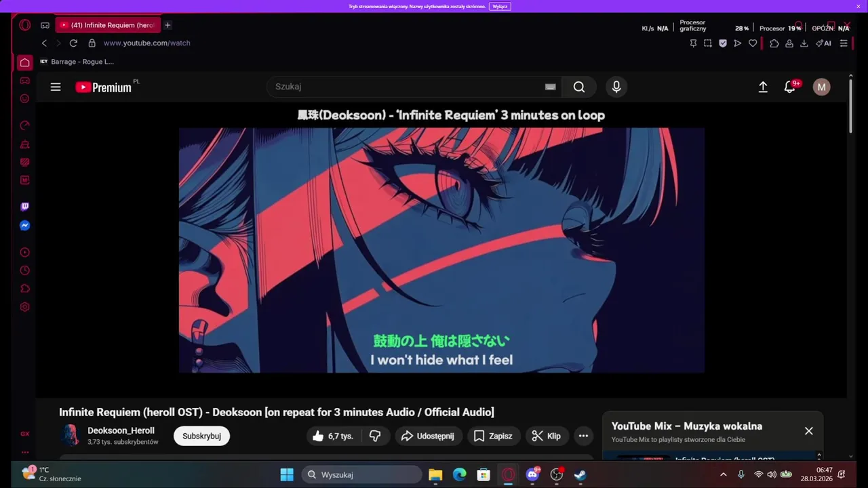Open the sidebar smiley face panel

tap(25, 98)
